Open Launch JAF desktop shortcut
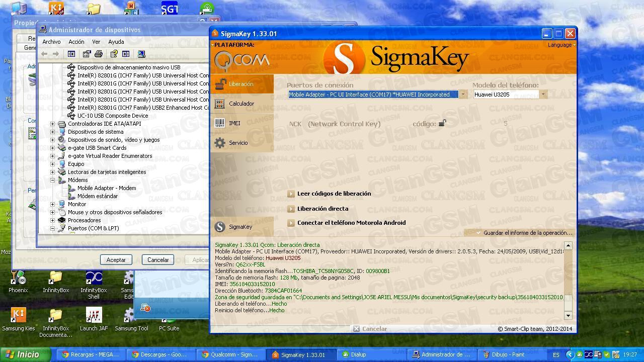 point(94,319)
